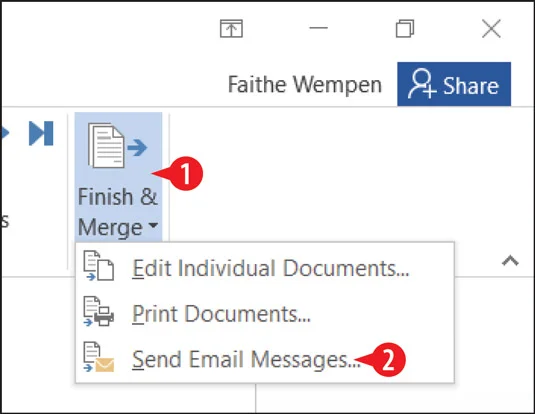Open the Faithe Wempen account name

point(305,85)
